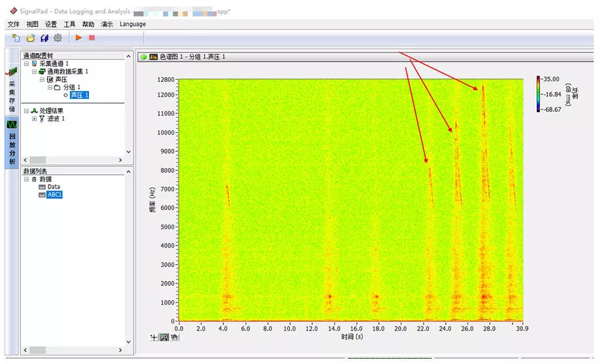Select the zoom graph tool

(x=164, y=337)
